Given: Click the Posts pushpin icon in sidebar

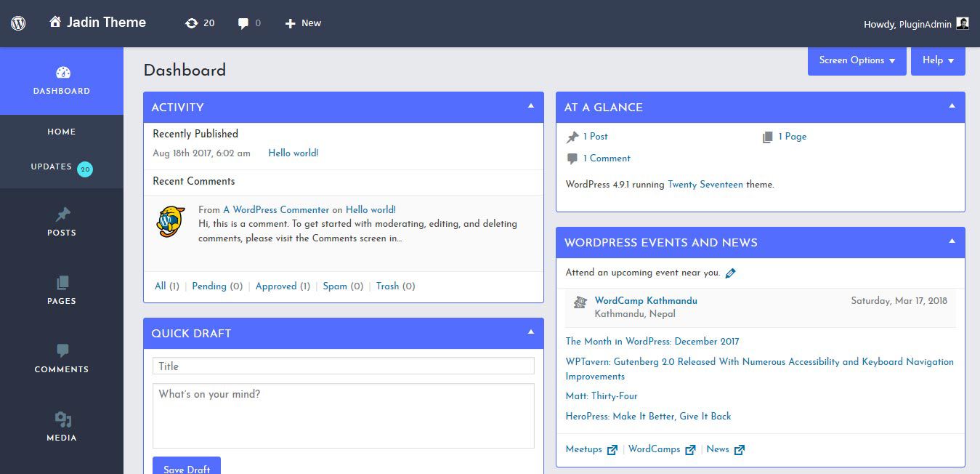Looking at the screenshot, I should point(62,214).
